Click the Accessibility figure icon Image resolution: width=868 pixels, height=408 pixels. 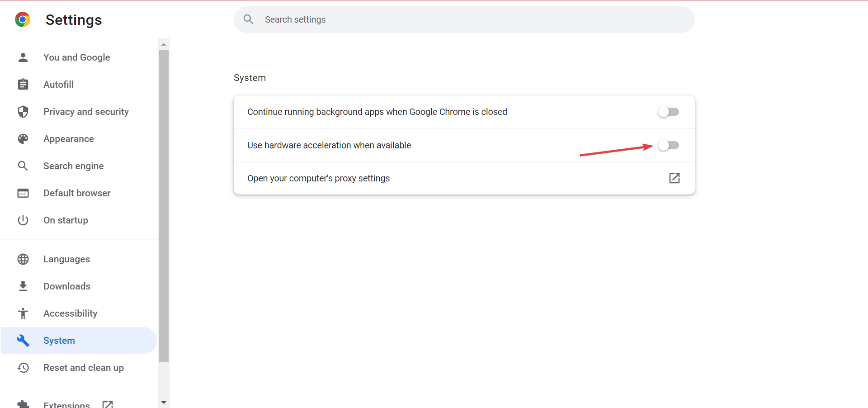23,313
